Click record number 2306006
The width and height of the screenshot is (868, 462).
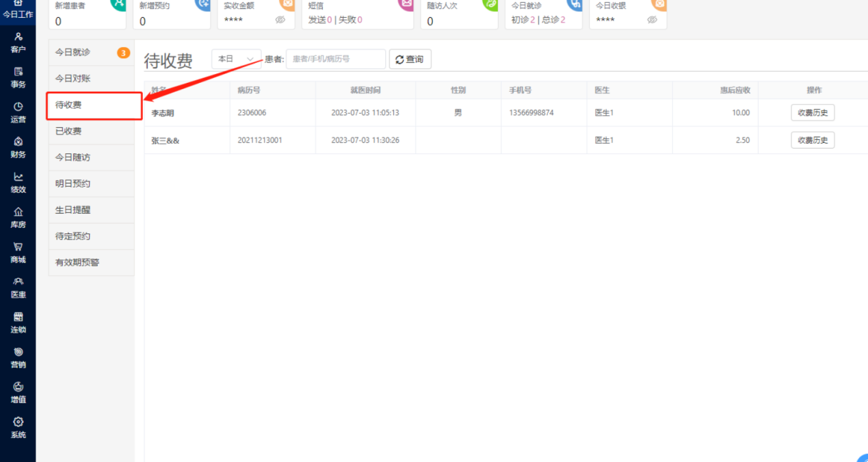coord(252,113)
